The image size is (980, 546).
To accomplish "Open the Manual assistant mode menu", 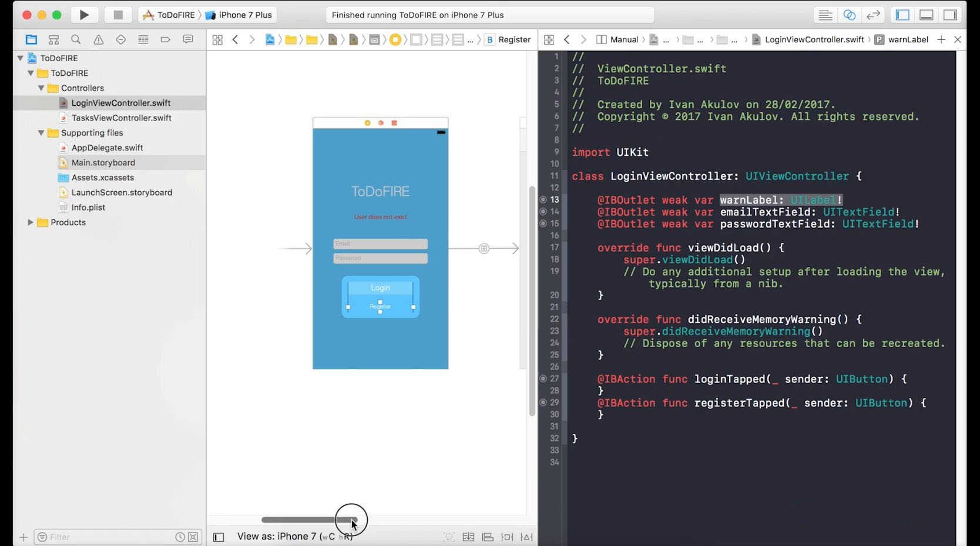I will tap(617, 39).
